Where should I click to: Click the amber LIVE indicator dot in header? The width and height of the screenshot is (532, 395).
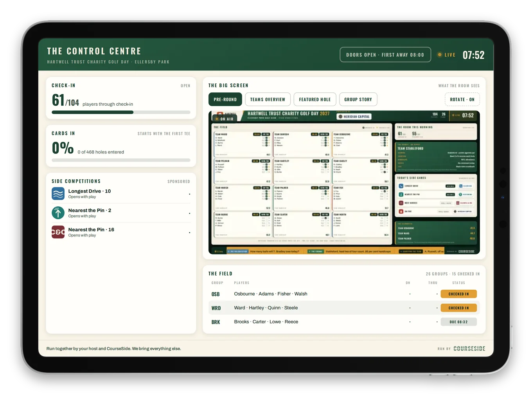[440, 55]
